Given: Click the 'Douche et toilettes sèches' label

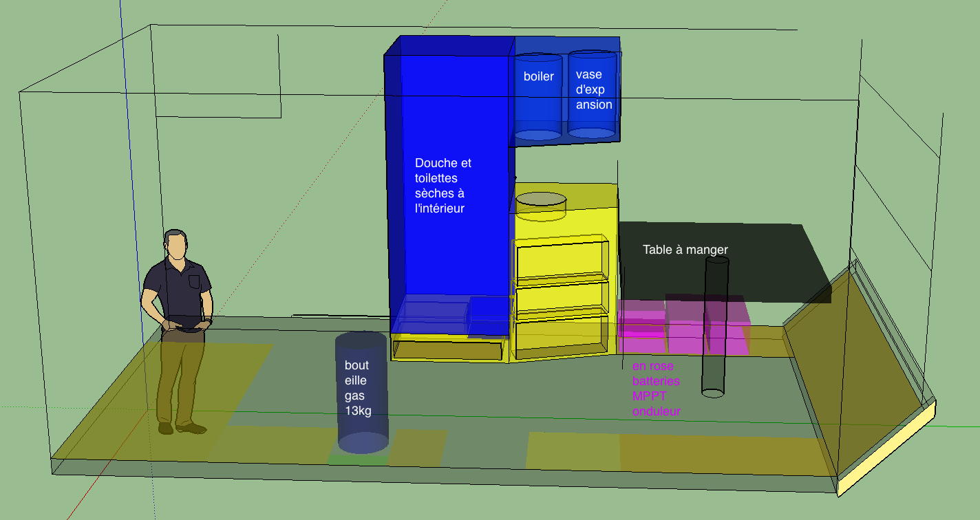Looking at the screenshot, I should click(x=443, y=186).
